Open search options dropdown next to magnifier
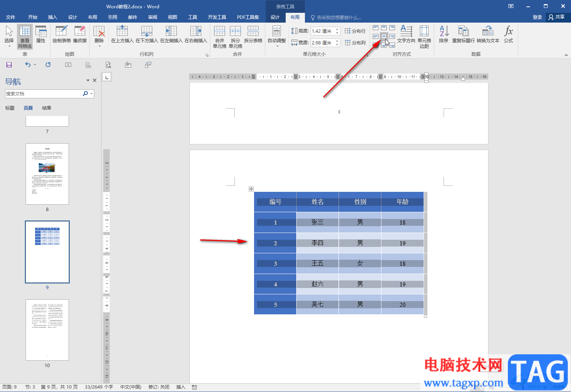The height and width of the screenshot is (392, 571). click(x=91, y=94)
